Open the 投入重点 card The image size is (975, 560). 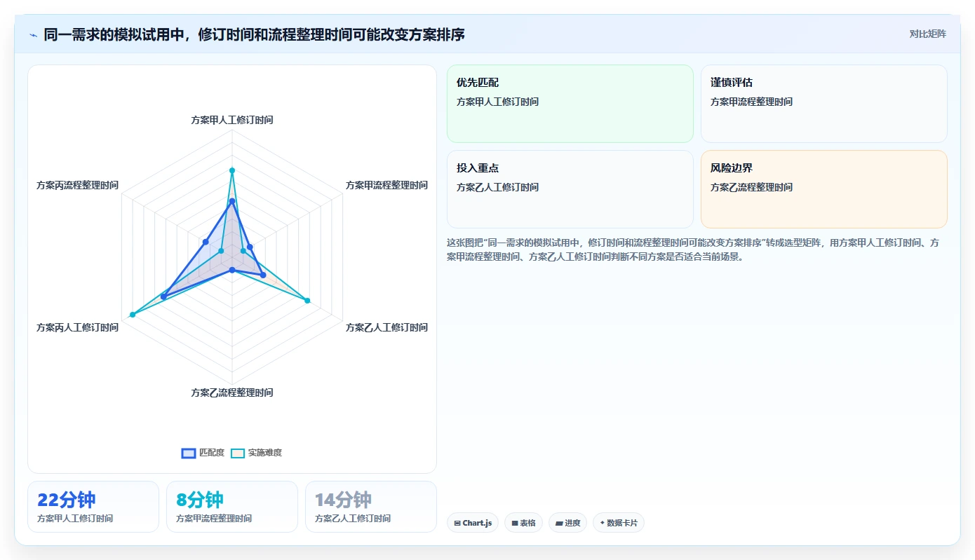coord(570,189)
